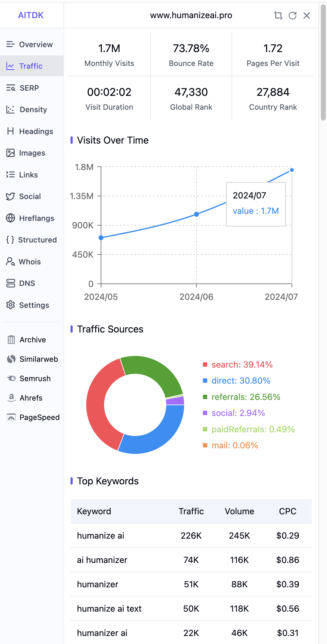Click the Social bird icon
Image resolution: width=327 pixels, height=644 pixels.
coord(10,196)
